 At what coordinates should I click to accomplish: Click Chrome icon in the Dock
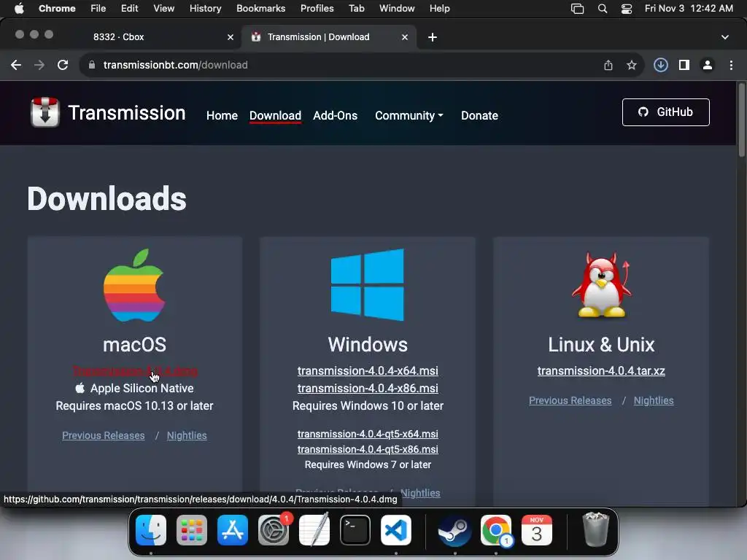pyautogui.click(x=496, y=530)
